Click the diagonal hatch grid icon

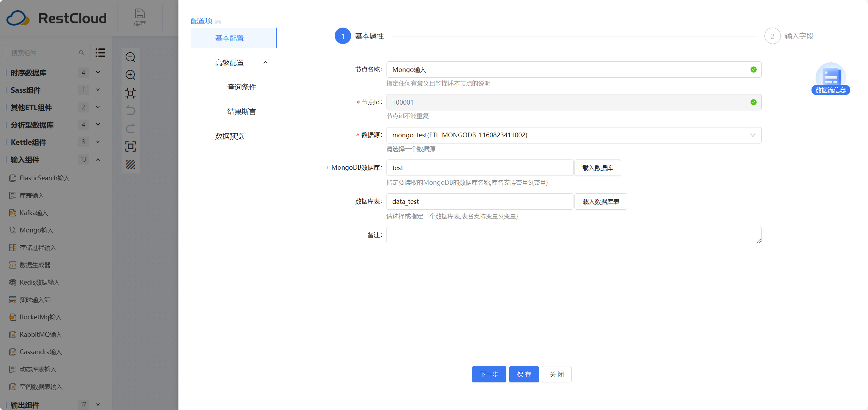click(130, 164)
